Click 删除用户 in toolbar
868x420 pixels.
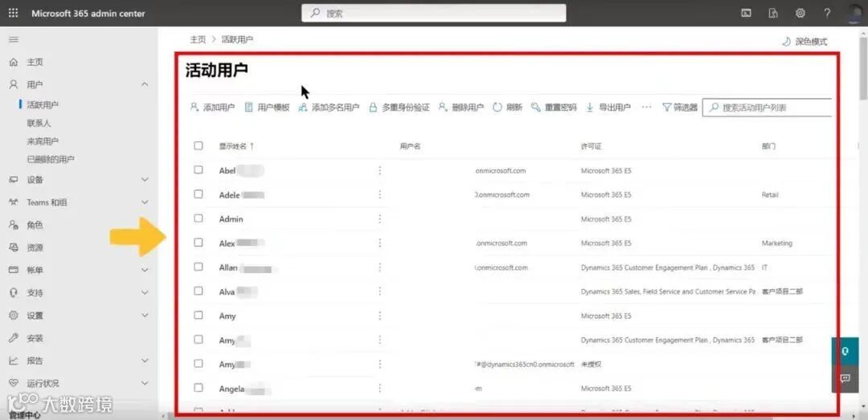tap(461, 108)
